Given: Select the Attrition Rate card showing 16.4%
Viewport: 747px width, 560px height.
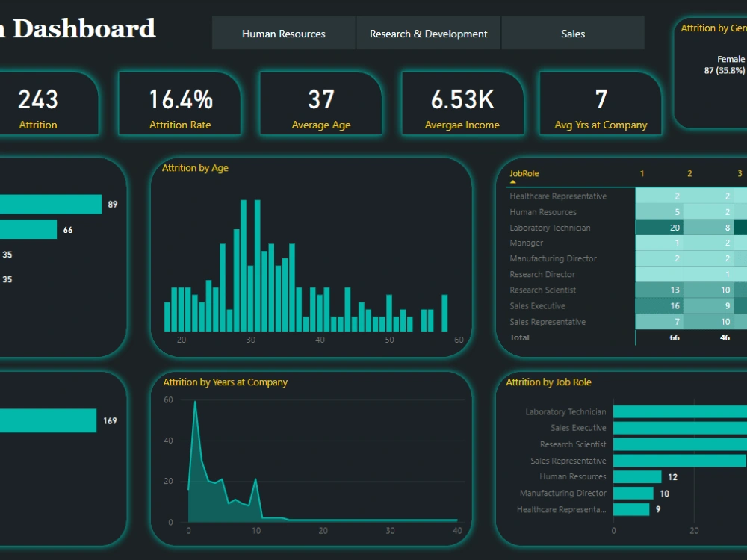Looking at the screenshot, I should point(179,103).
